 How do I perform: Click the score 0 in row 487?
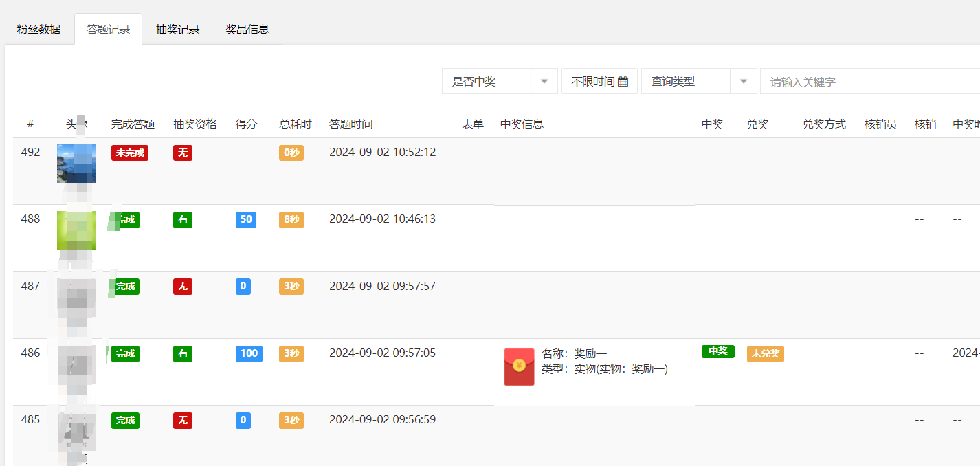(x=243, y=287)
